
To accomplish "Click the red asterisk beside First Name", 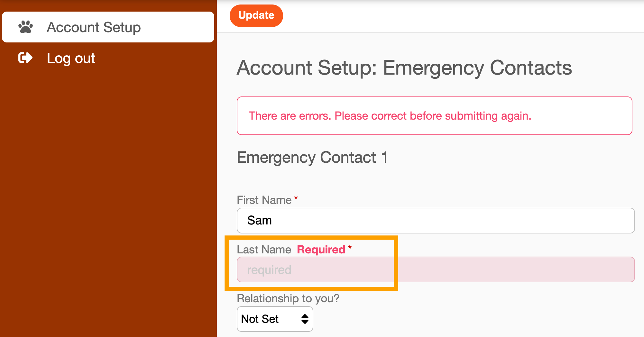I will pyautogui.click(x=296, y=198).
